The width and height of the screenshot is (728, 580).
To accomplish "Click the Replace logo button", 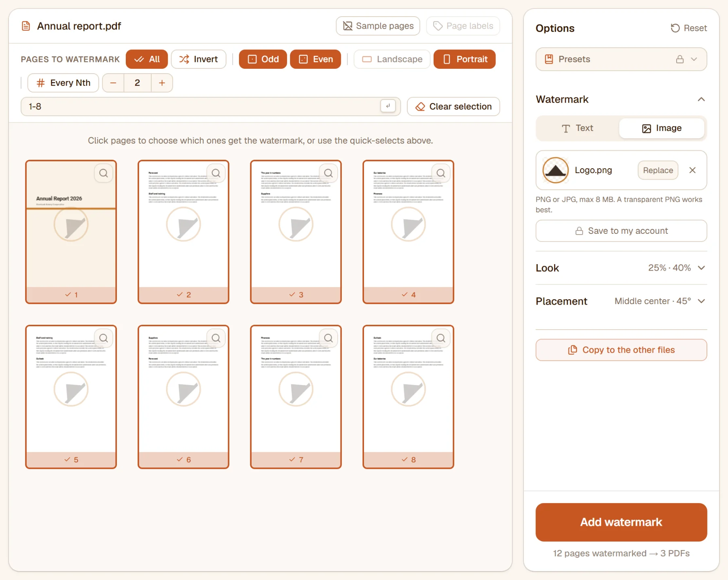I will point(658,170).
